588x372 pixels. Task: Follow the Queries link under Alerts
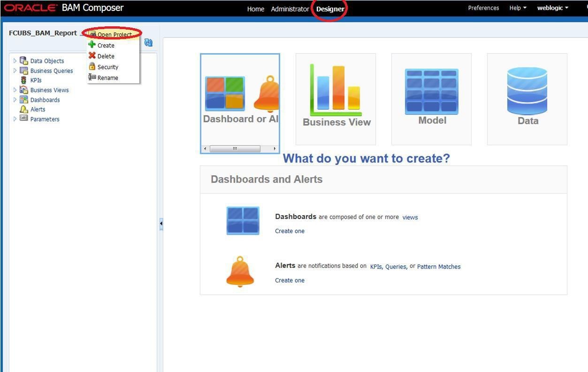[x=396, y=266]
